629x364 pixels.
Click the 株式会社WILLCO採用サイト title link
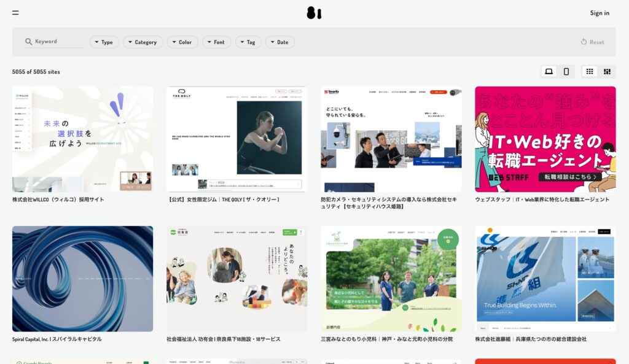[58, 199]
